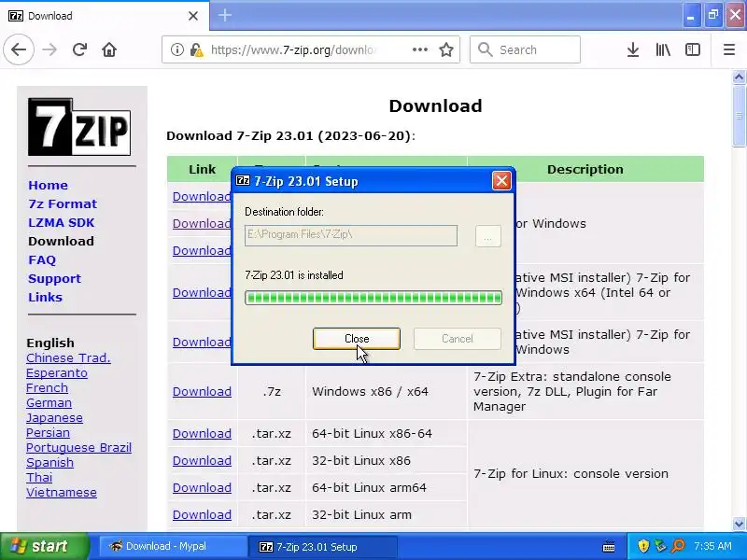This screenshot has width=747, height=560.
Task: Click the green tray icon beside shield
Action: tap(660, 546)
